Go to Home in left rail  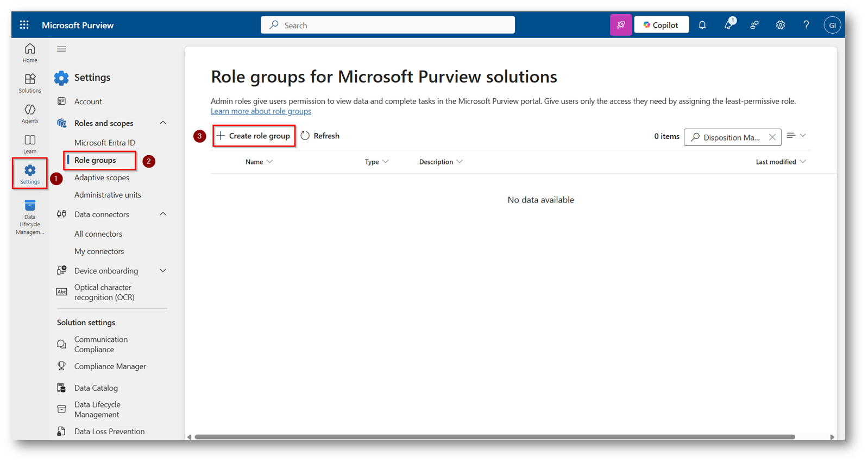(30, 53)
